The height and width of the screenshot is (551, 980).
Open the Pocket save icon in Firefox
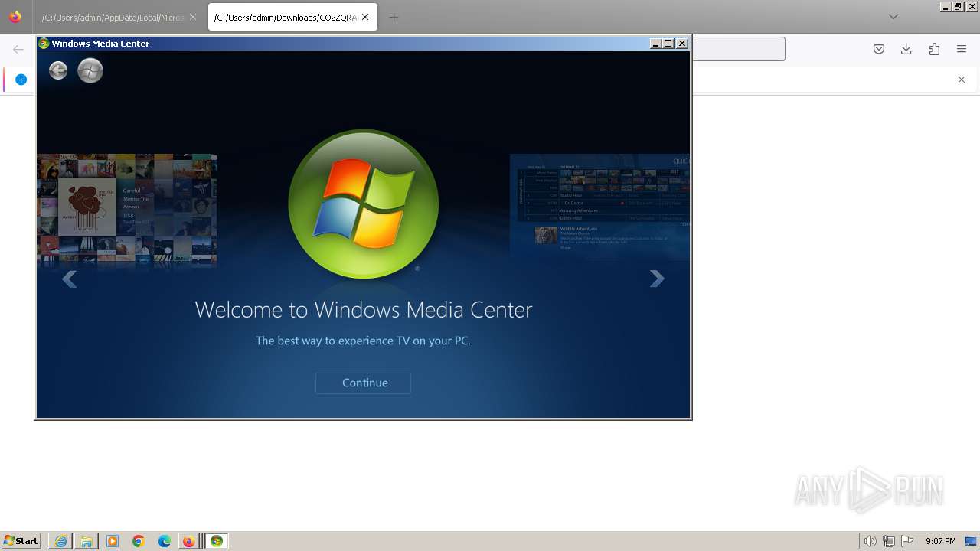point(879,49)
